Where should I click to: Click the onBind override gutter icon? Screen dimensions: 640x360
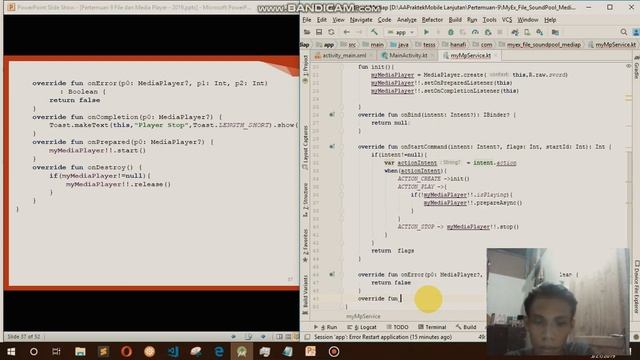pyautogui.click(x=332, y=115)
